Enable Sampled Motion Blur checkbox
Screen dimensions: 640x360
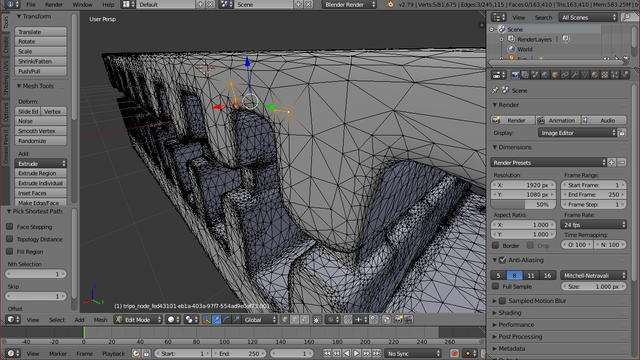click(x=503, y=301)
